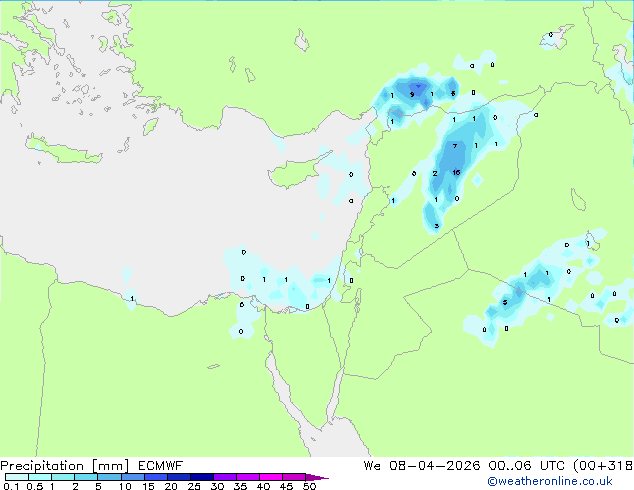Select the 40–45 mm magenta legend swatch

pos(271,477)
